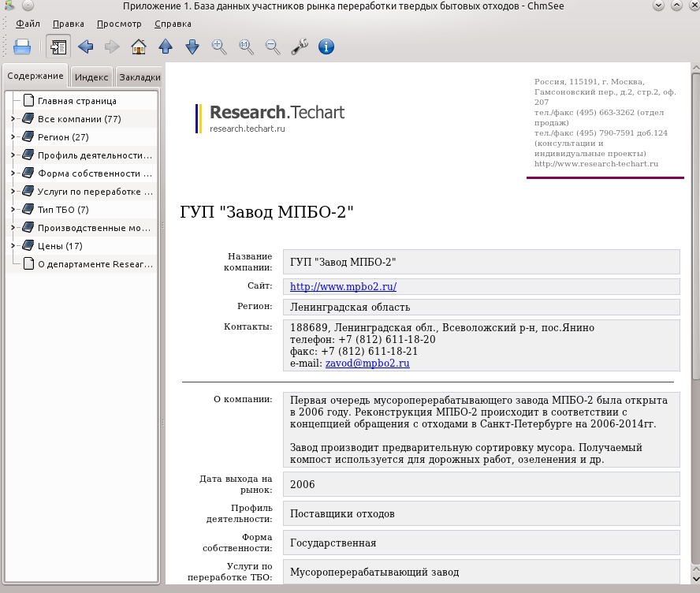Click the Регион book icon
Screen dimensions: 700x593
(x=28, y=136)
